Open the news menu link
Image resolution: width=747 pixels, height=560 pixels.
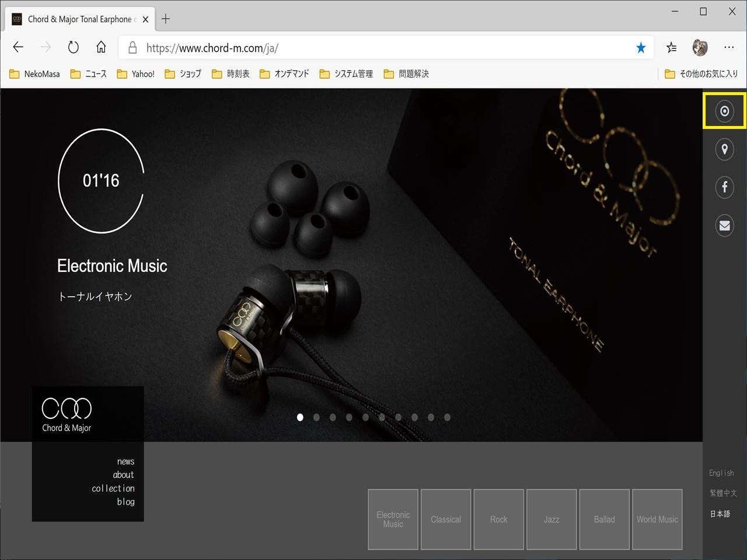125,461
